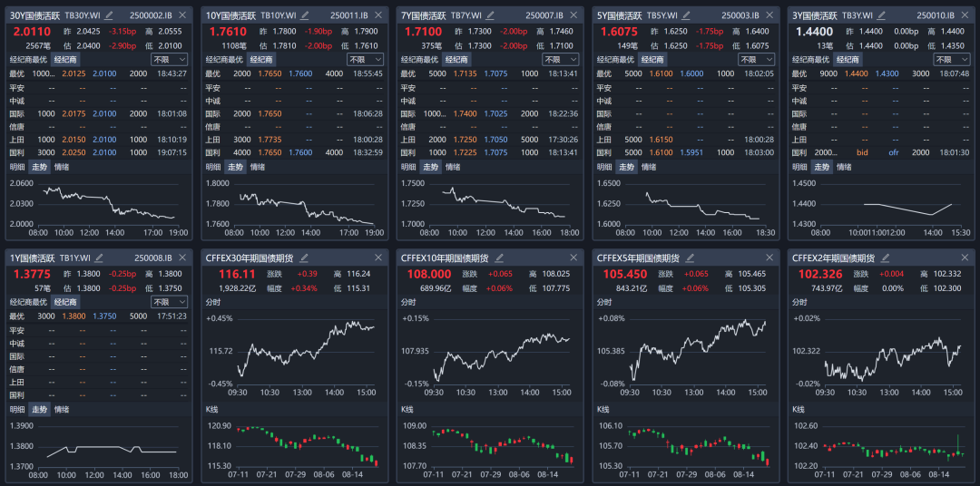Image resolution: width=980 pixels, height=486 pixels.
Task: Click the CFFEX30年期 K线 candlestick chart
Action: click(x=294, y=450)
